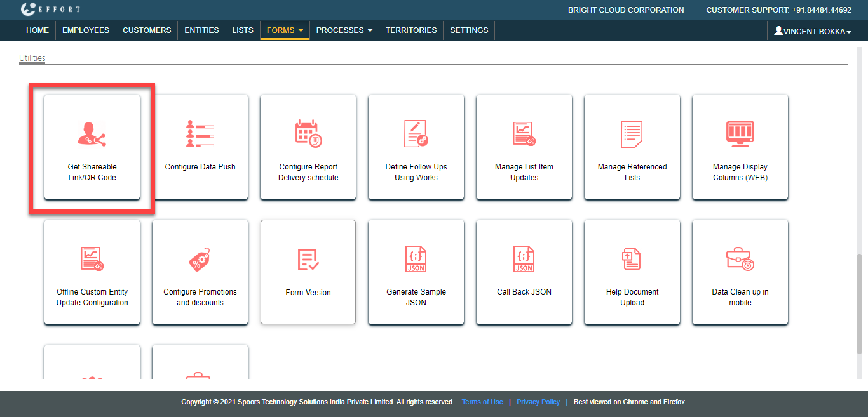Expand the FORMS dropdown menu
The width and height of the screenshot is (868, 417).
(x=285, y=30)
